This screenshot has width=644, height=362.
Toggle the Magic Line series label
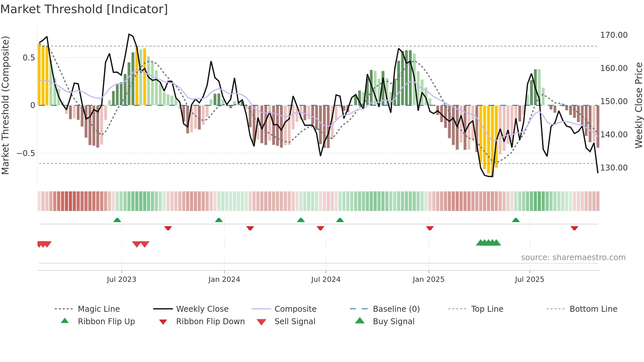99,309
